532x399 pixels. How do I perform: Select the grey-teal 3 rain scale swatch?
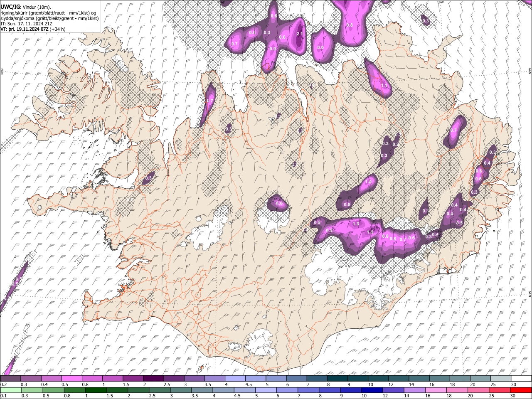[x=181, y=390]
